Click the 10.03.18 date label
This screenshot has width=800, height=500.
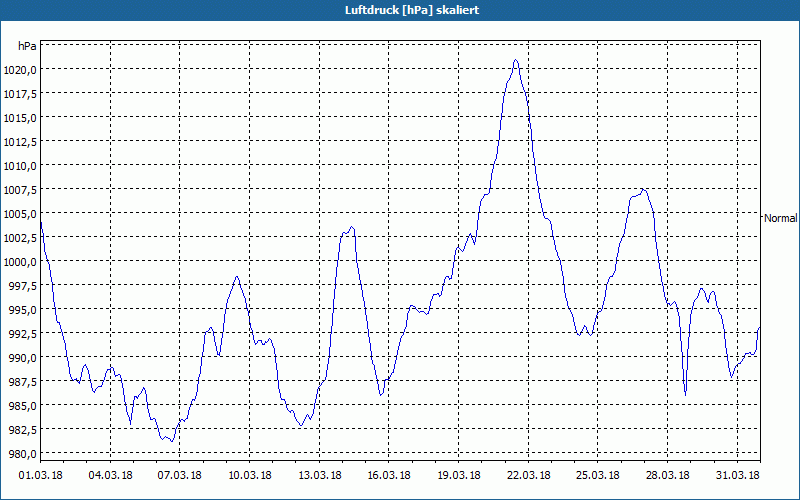249,475
